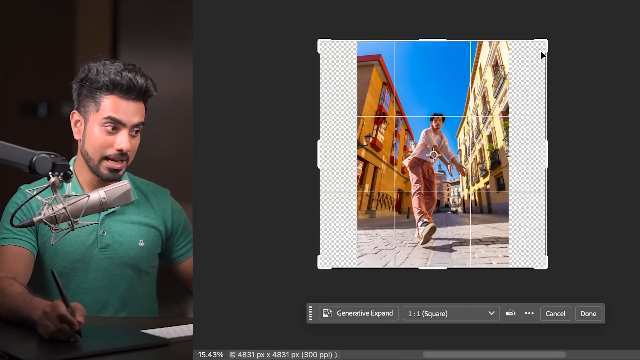Grab the contextual taskbar drag handle
This screenshot has height=360, width=640.
pyautogui.click(x=311, y=313)
